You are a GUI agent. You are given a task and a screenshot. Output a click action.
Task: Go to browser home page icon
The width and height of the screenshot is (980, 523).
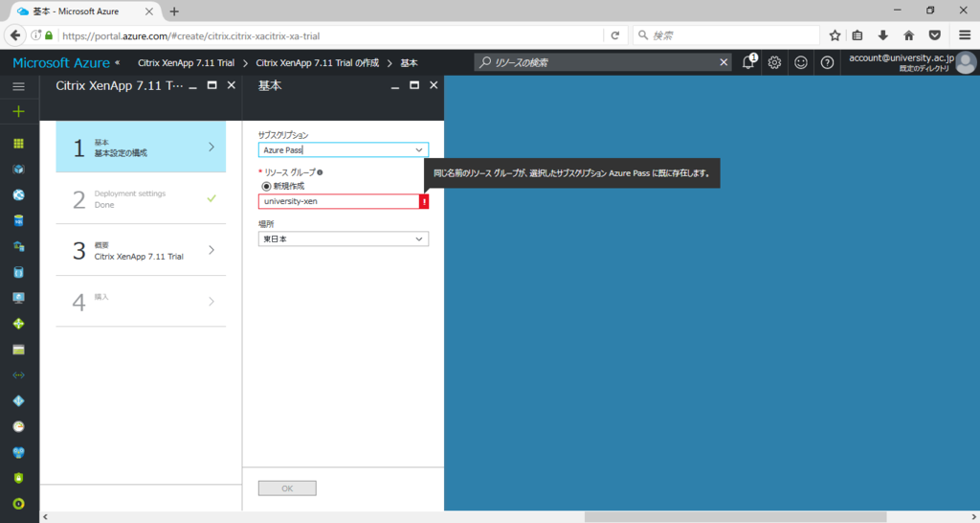point(909,35)
